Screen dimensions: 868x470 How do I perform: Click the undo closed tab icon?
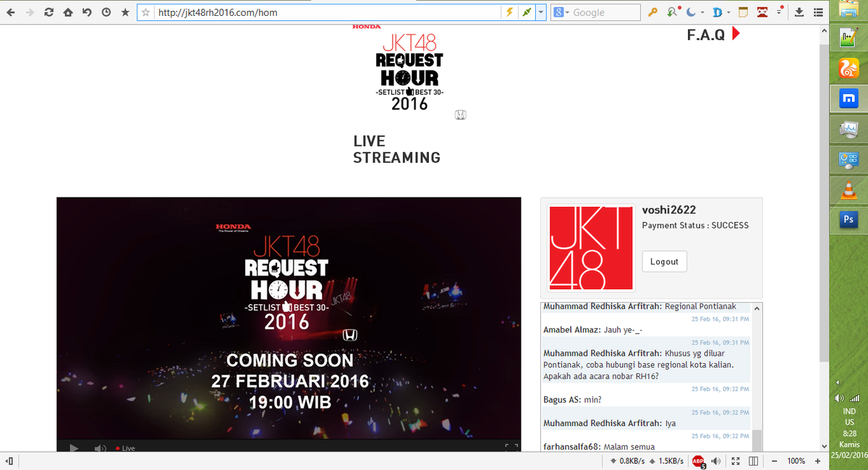coord(87,12)
